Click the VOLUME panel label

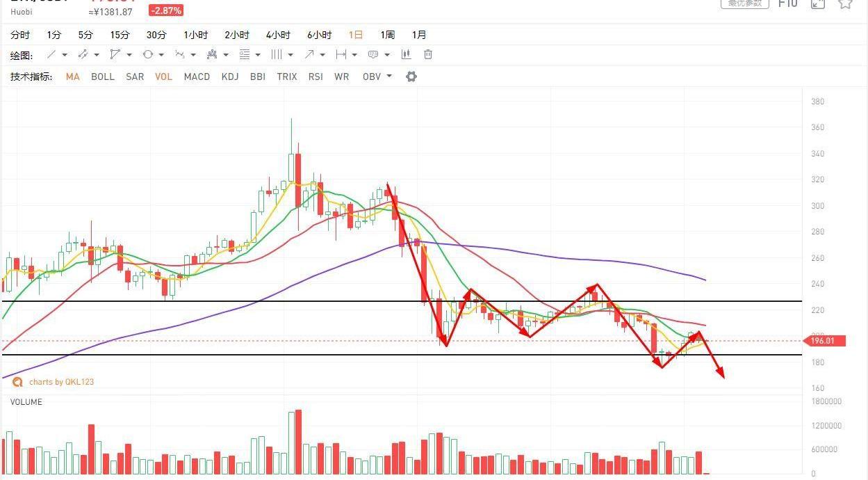point(26,402)
